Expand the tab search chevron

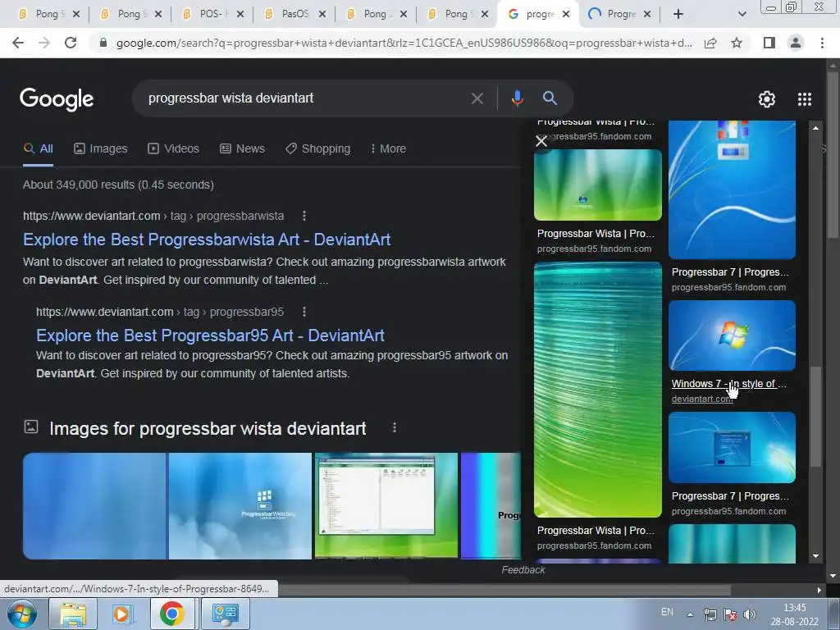pos(742,15)
